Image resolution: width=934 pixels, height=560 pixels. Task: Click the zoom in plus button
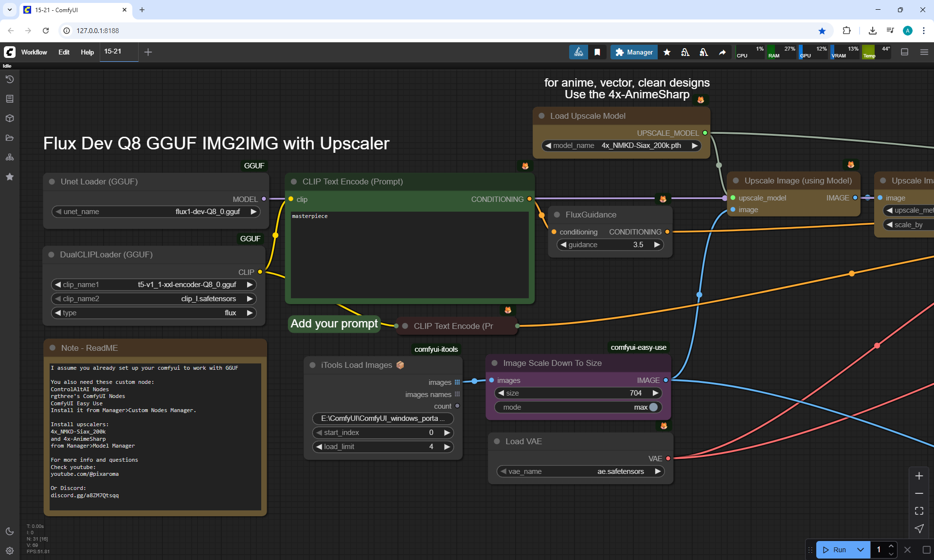click(919, 476)
